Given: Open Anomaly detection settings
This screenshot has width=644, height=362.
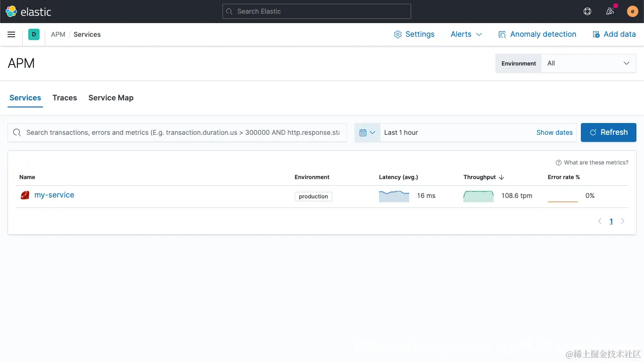Looking at the screenshot, I should point(537,34).
